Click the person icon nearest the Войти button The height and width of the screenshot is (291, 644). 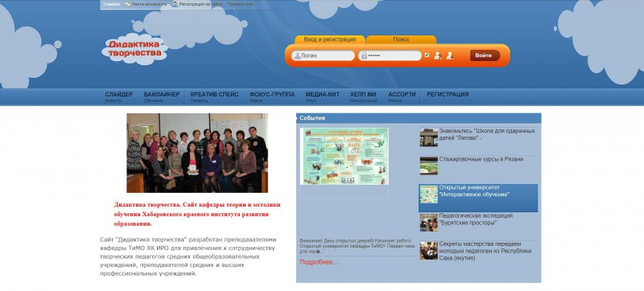tap(450, 55)
